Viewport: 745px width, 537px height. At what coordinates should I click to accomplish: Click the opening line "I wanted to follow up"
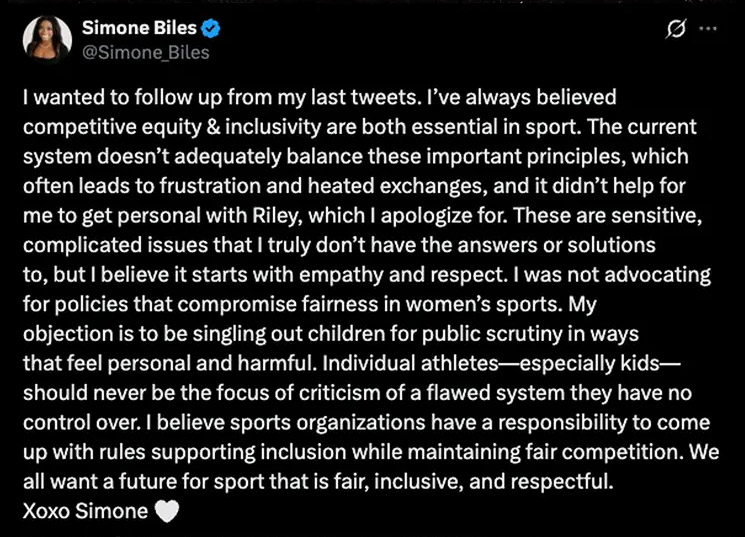point(110,98)
